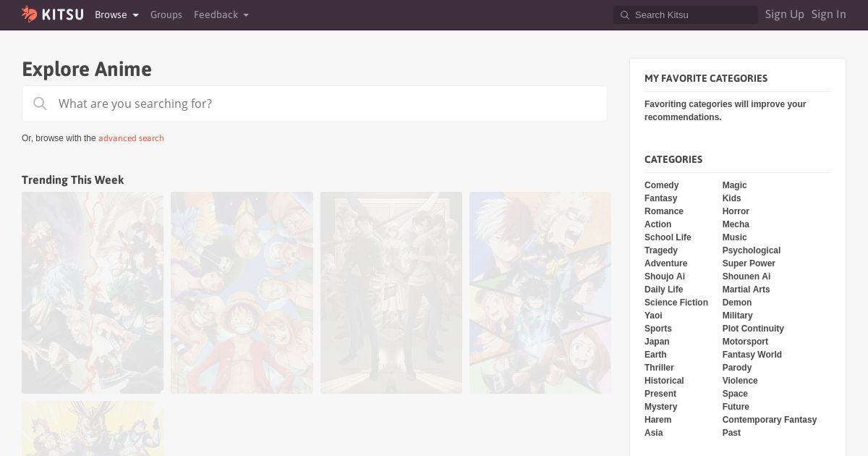Viewport: 868px width, 456px height.
Task: Select the Action category
Action: point(658,224)
